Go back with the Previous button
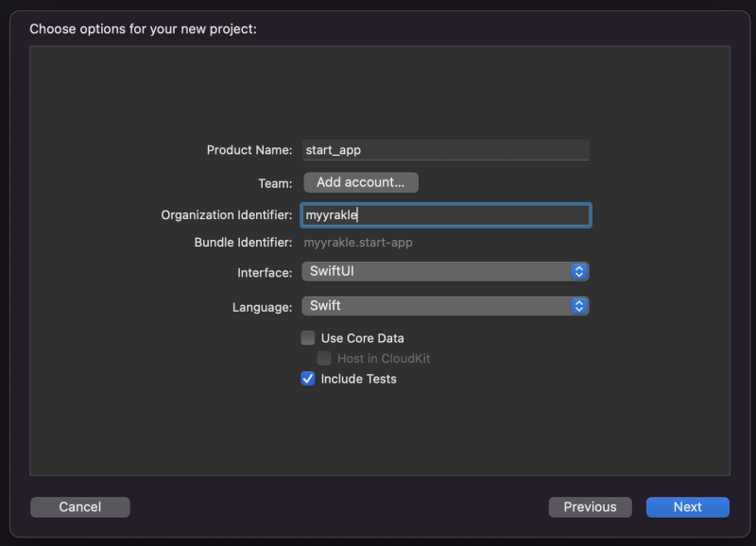The image size is (756, 546). click(x=590, y=507)
